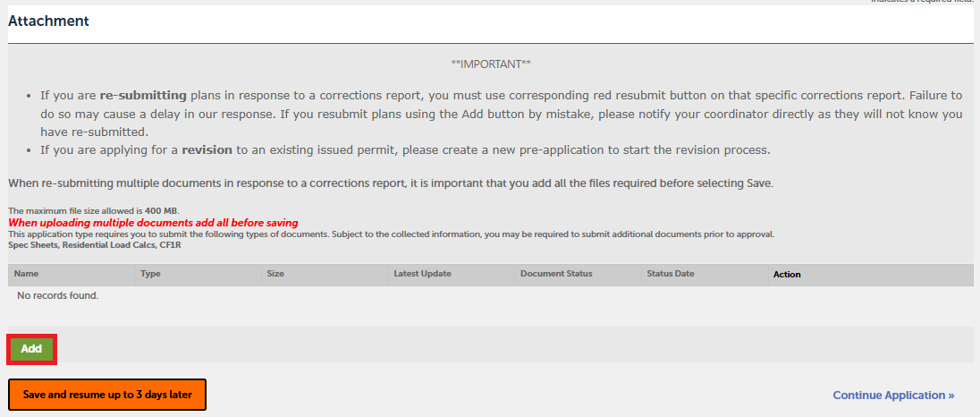Select the No records found row
This screenshot has width=980, height=417.
[x=57, y=295]
